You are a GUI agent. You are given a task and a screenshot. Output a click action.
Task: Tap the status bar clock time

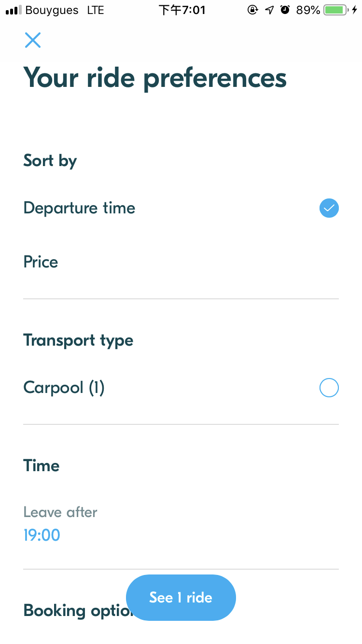182,10
